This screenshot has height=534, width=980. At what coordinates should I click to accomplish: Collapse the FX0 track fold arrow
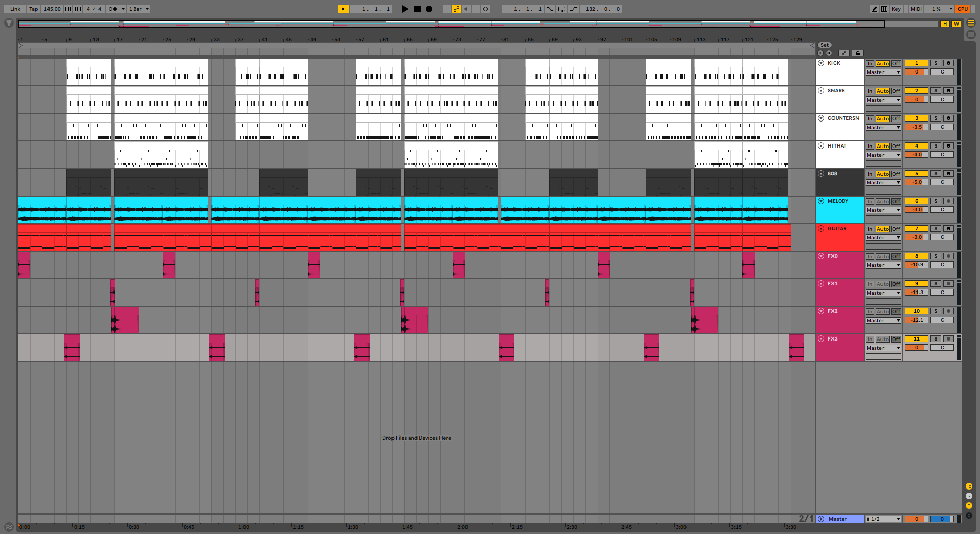pyautogui.click(x=821, y=256)
